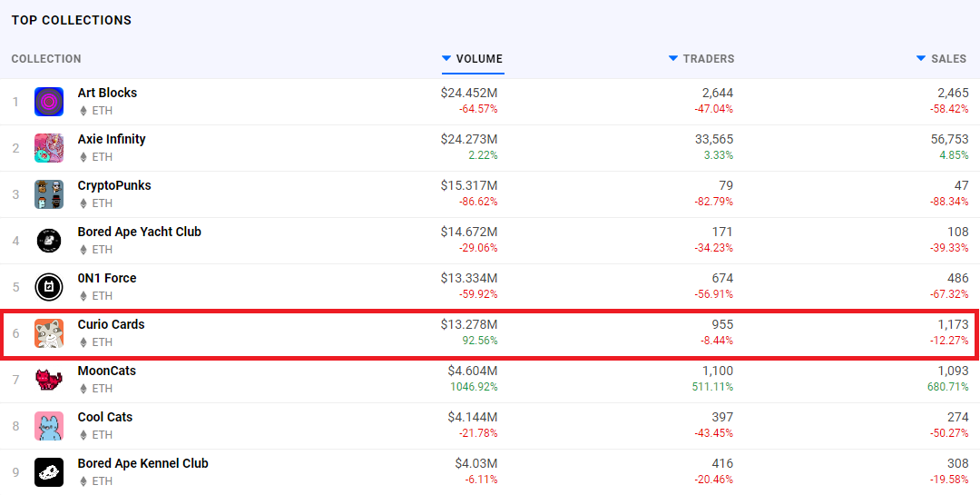Open the Cool Cats collection name link
The height and width of the screenshot is (495, 980).
[x=105, y=417]
